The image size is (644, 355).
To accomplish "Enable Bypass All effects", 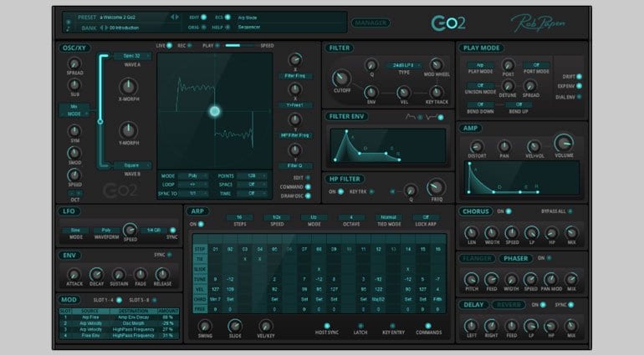I will [x=570, y=211].
